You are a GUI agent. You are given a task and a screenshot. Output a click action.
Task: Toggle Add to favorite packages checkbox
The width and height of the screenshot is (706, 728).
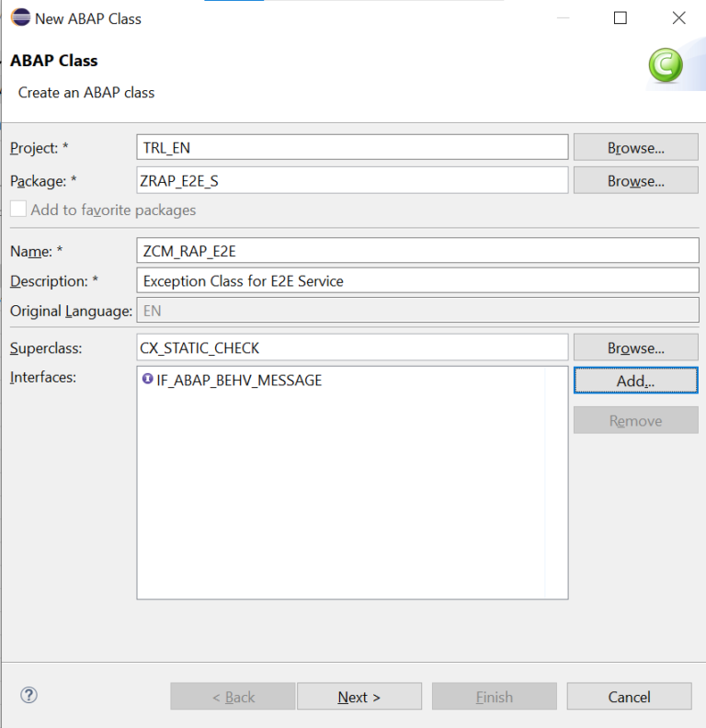pos(18,210)
